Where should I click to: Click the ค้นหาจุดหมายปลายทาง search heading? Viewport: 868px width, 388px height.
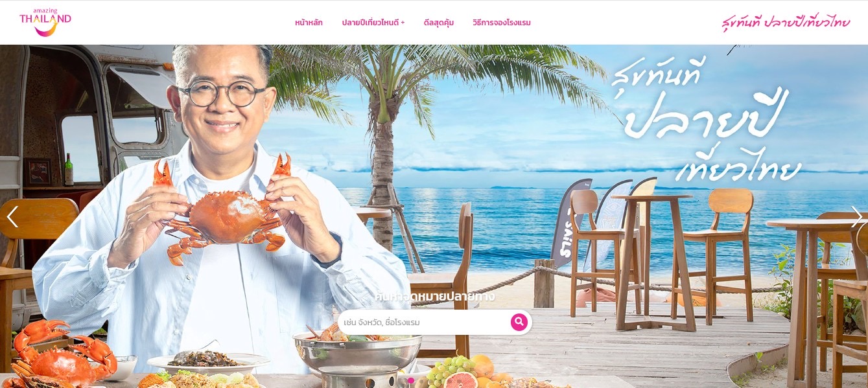(434, 297)
